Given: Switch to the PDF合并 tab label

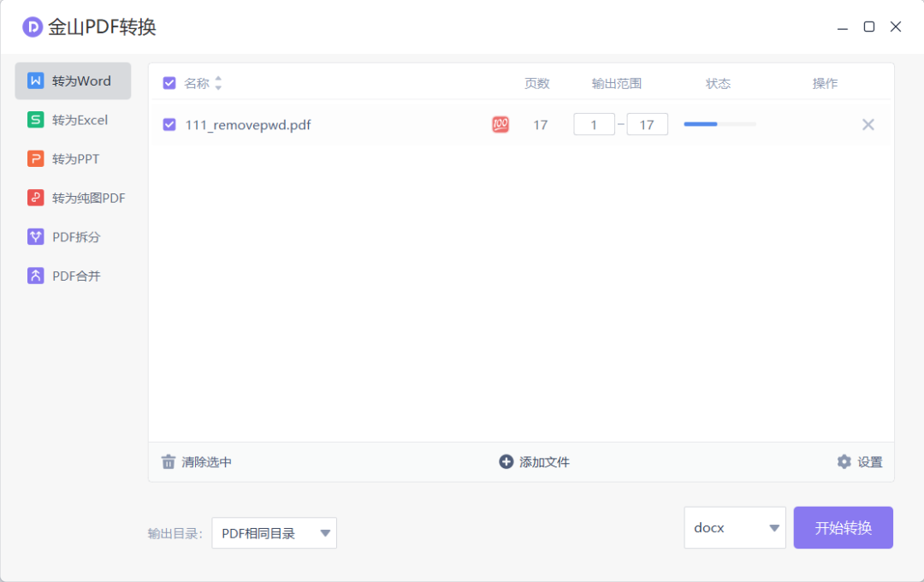Looking at the screenshot, I should 76,276.
